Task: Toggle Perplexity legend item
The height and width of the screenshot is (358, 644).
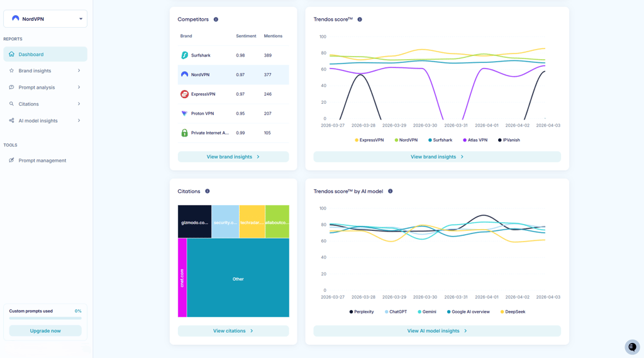Action: click(x=362, y=312)
